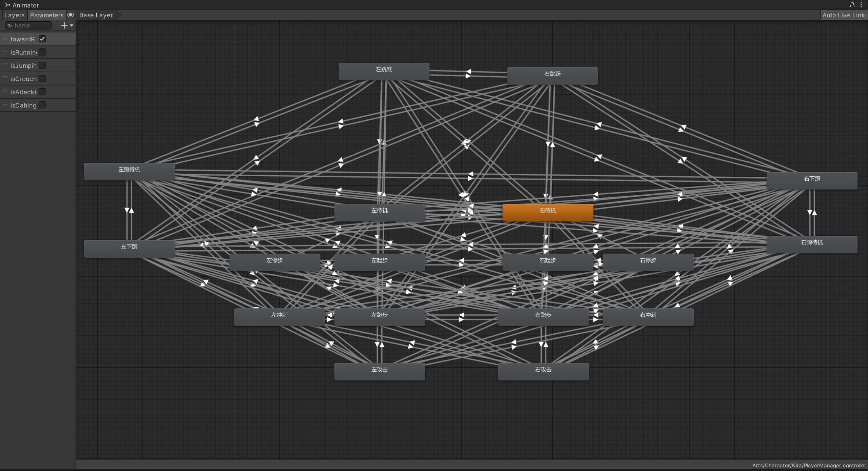Select the 左下蹲 state node
868x471 pixels.
tap(129, 249)
